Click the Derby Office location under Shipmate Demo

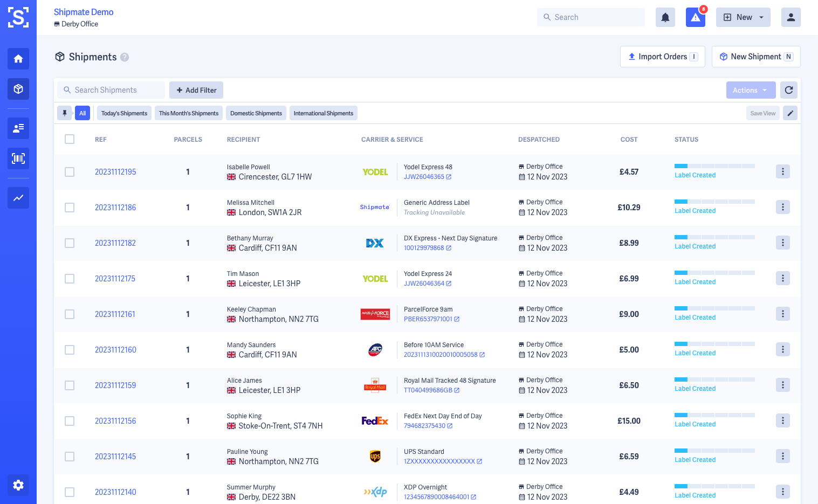[76, 24]
